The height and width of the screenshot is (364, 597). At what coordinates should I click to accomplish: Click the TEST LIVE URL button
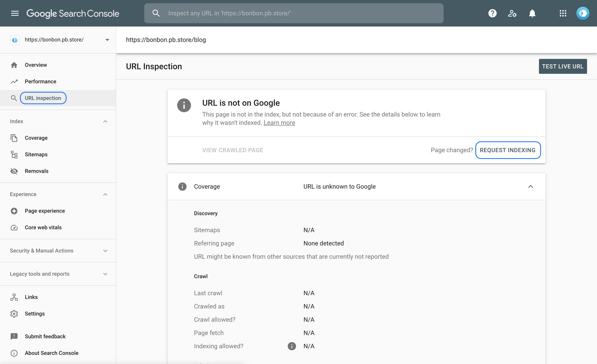(x=563, y=66)
